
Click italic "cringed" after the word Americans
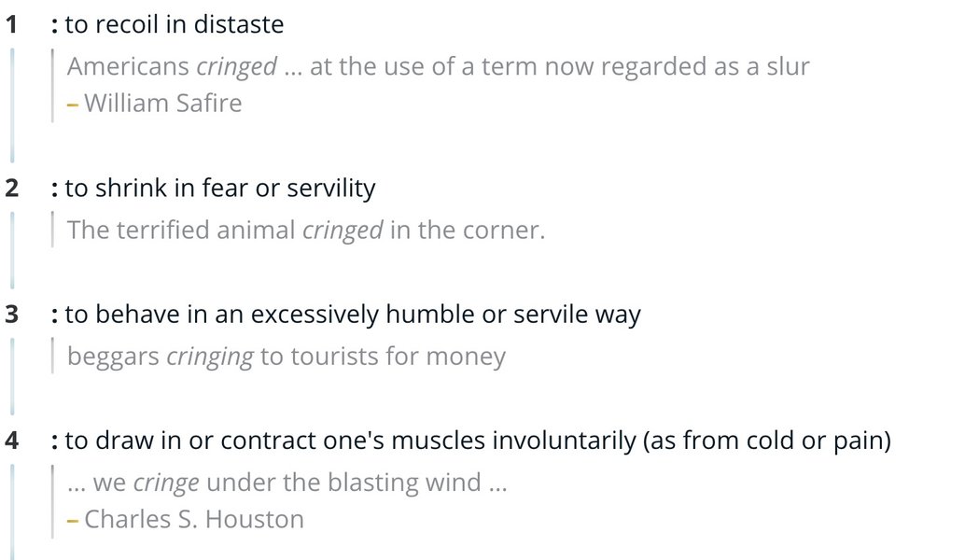click(x=236, y=67)
